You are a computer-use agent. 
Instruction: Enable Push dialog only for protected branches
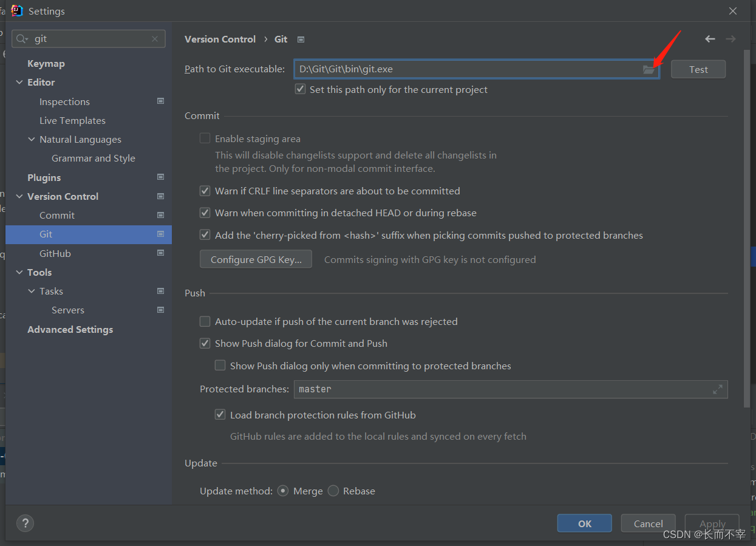(220, 366)
